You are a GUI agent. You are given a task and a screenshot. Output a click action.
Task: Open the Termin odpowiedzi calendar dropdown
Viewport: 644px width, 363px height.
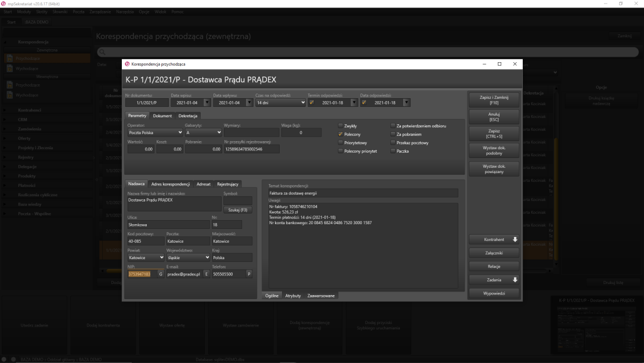[x=354, y=103]
